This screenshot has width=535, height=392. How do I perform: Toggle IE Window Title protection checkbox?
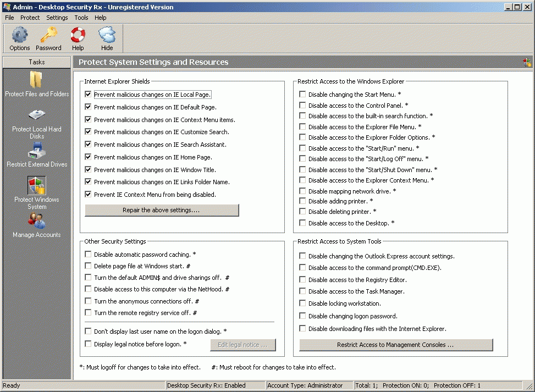88,169
